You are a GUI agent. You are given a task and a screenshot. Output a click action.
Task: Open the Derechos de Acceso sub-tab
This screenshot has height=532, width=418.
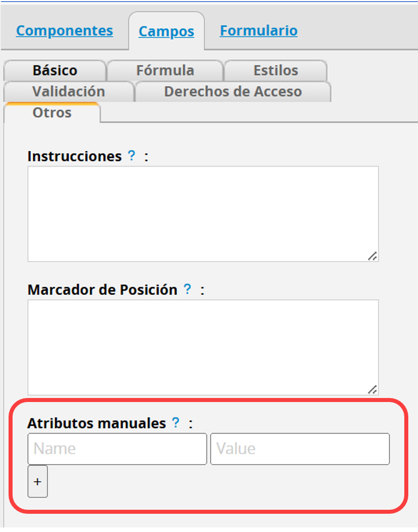pos(233,92)
